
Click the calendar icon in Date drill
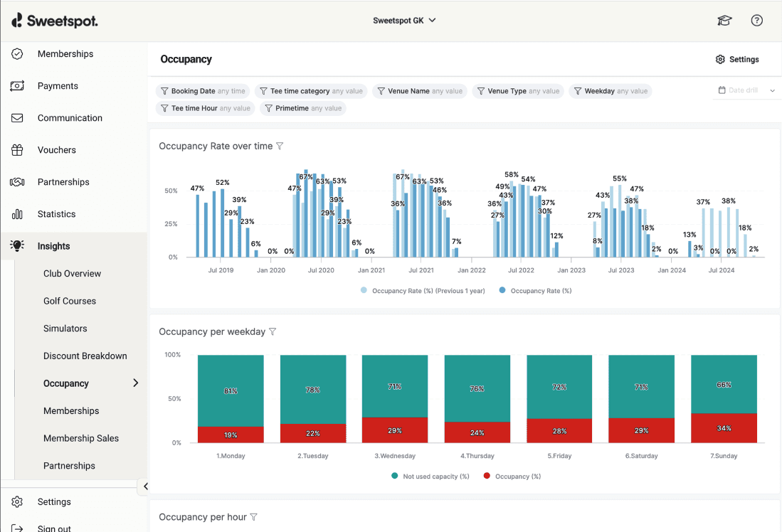pos(722,90)
